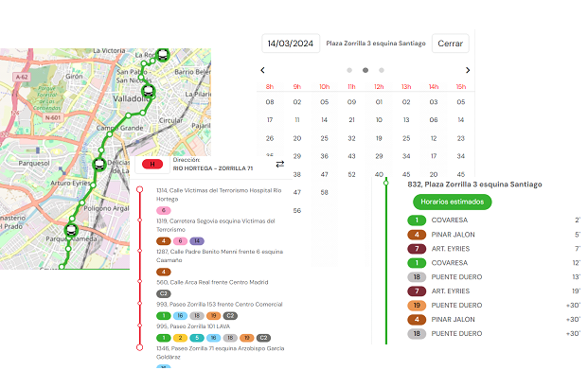588x370 pixels.
Task: Click the C2 badge under stop 560
Action: [x=164, y=293]
